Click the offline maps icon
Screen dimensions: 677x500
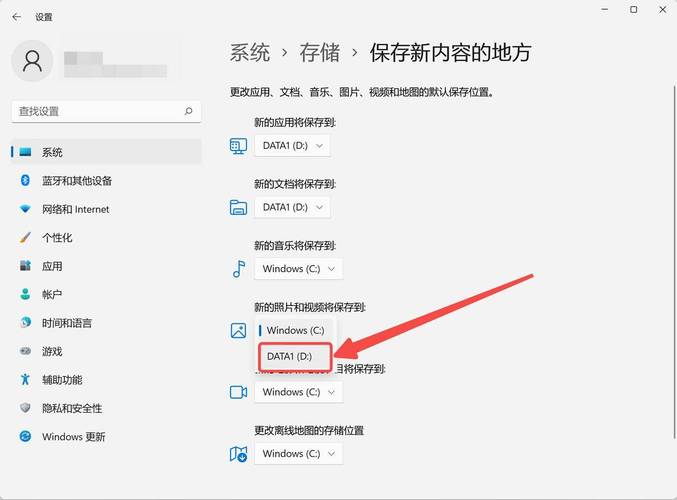point(238,454)
